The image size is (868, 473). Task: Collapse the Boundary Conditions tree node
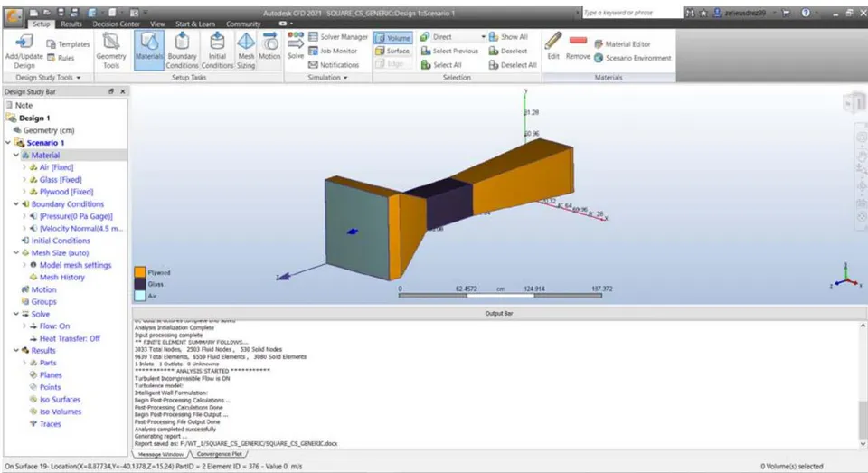pyautogui.click(x=16, y=203)
